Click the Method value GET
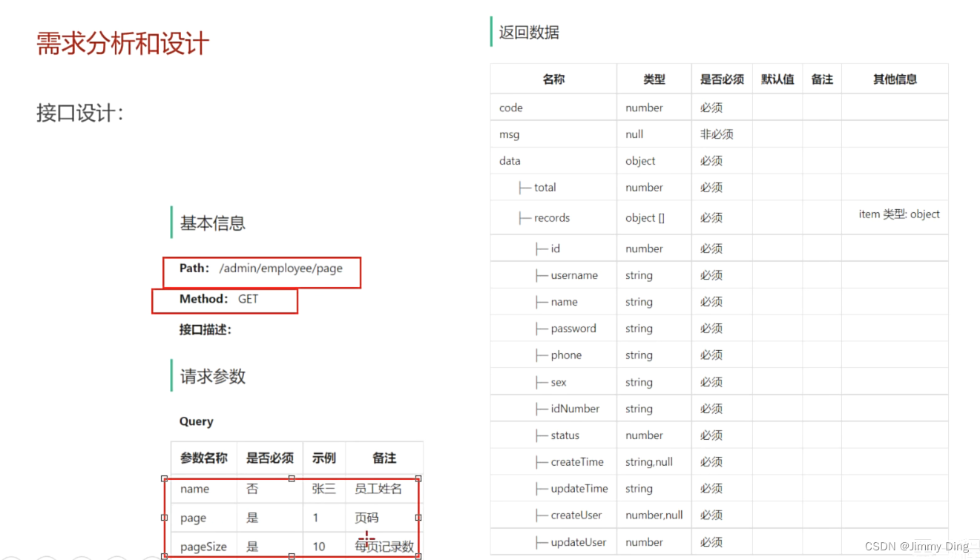The height and width of the screenshot is (560, 980). pyautogui.click(x=248, y=299)
